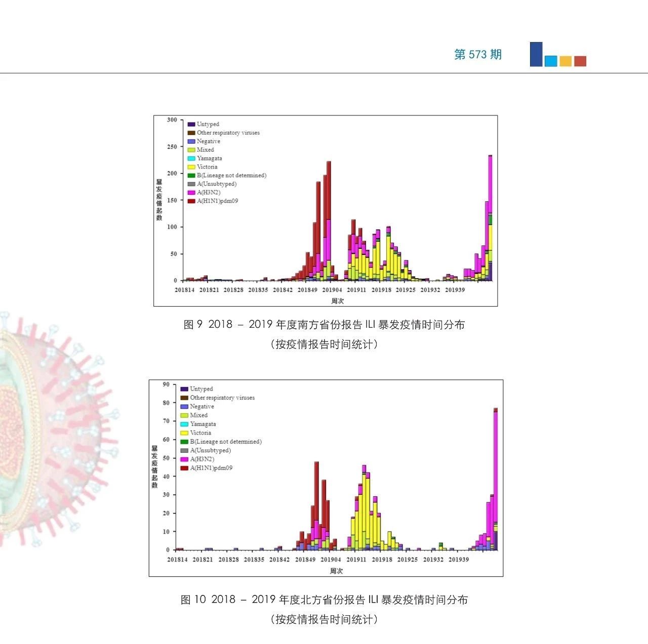The height and width of the screenshot is (644, 648).
Task: Click the dark blue block in the header
Action: [x=536, y=54]
